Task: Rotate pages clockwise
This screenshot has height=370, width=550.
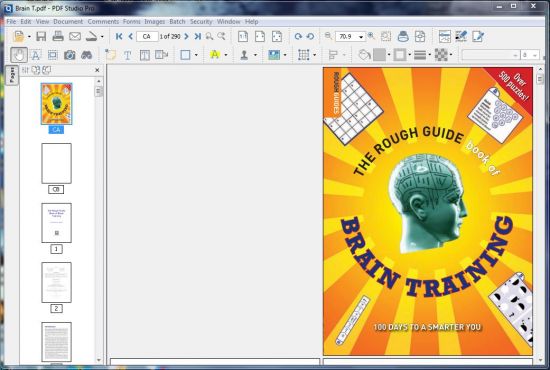Action: pos(298,36)
